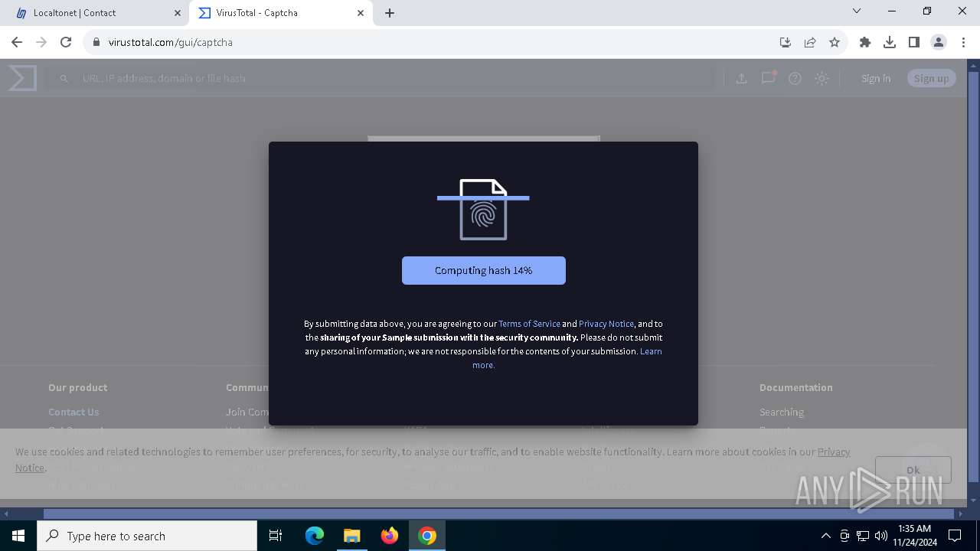This screenshot has height=551, width=980.
Task: Open a new browser tab
Action: coord(390,13)
